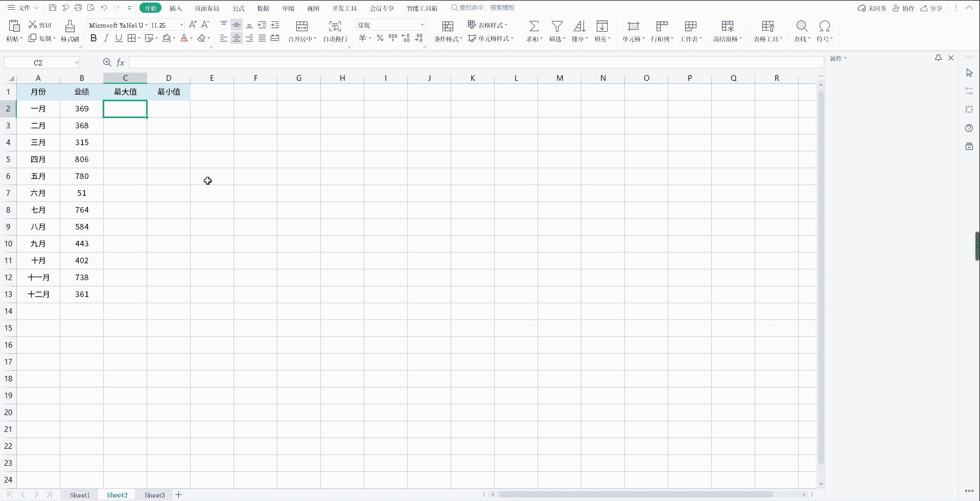The width and height of the screenshot is (980, 501).
Task: Click the Sum (求和) sigma icon
Action: point(534,26)
